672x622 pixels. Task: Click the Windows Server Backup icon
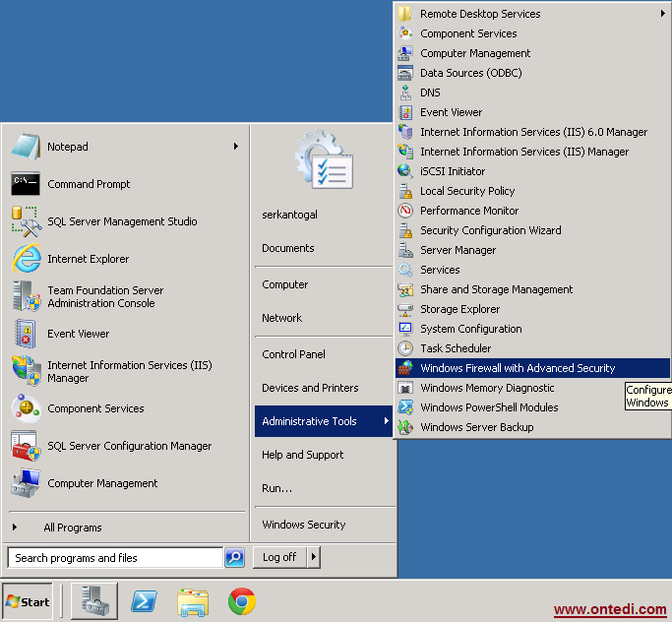pos(405,427)
